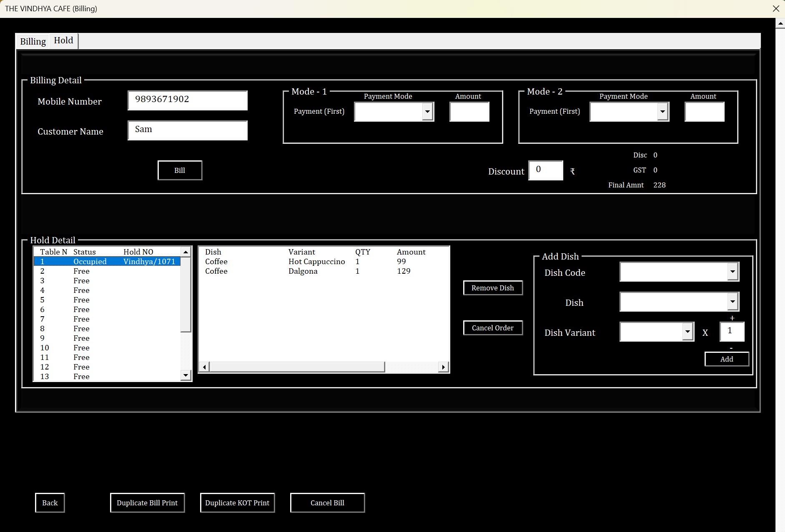This screenshot has height=532, width=785.
Task: Expand the Dish Variant dropdown
Action: point(687,332)
